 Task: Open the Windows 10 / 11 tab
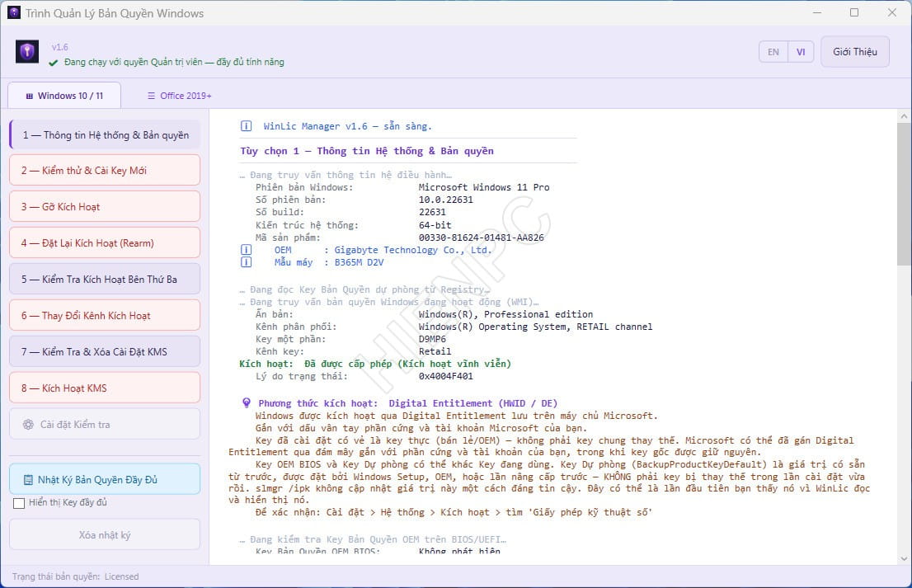pos(64,96)
